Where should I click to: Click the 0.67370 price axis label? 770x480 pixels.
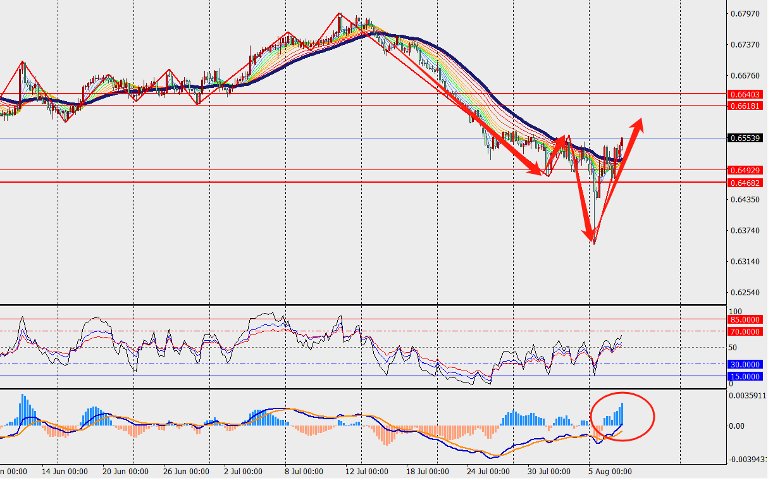(744, 45)
